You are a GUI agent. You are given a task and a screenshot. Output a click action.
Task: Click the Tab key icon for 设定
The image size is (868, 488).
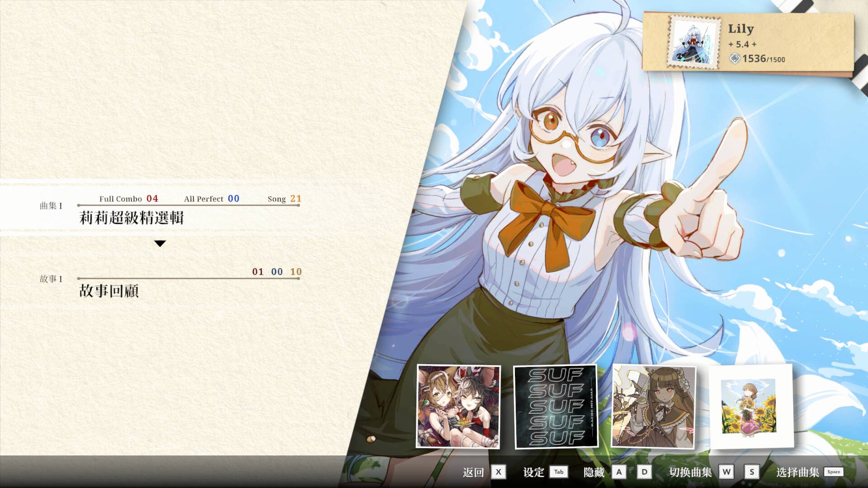[x=559, y=472]
